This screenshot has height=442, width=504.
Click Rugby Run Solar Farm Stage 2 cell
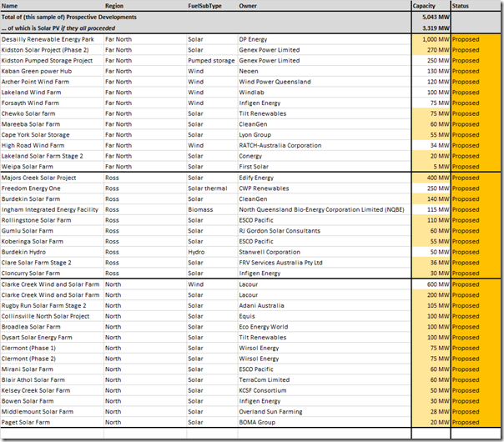(52, 305)
